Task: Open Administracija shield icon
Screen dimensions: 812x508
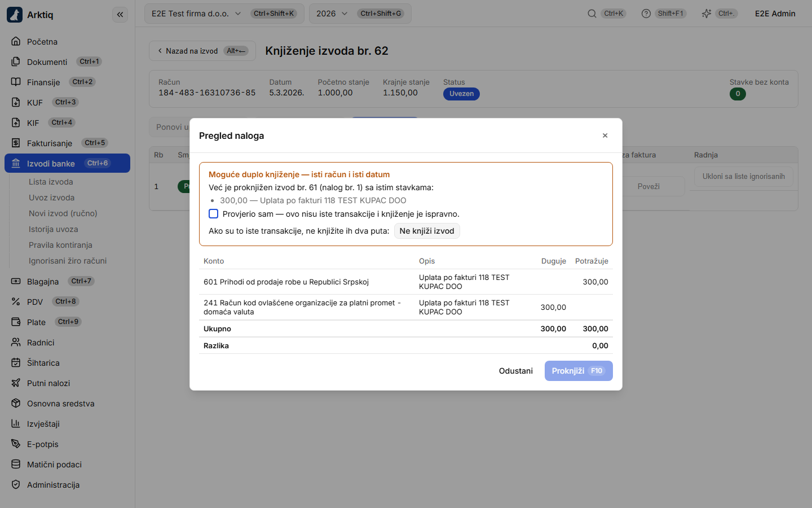Action: [16, 484]
